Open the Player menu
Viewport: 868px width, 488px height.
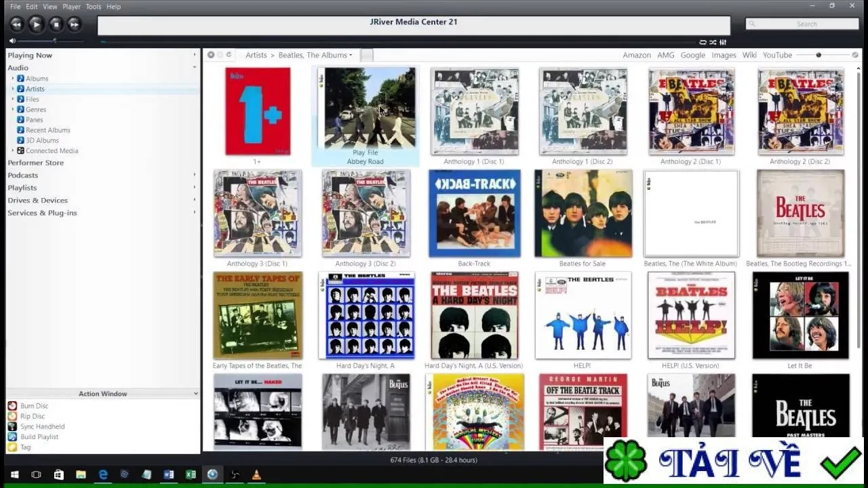click(x=71, y=7)
